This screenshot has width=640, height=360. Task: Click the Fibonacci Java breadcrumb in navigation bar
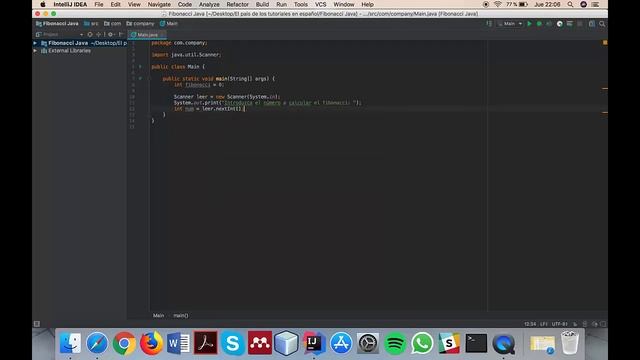pos(57,24)
